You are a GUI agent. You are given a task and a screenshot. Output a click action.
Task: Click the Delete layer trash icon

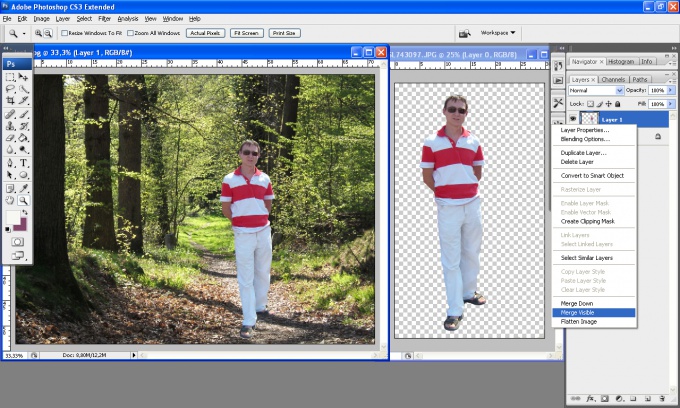(662, 398)
